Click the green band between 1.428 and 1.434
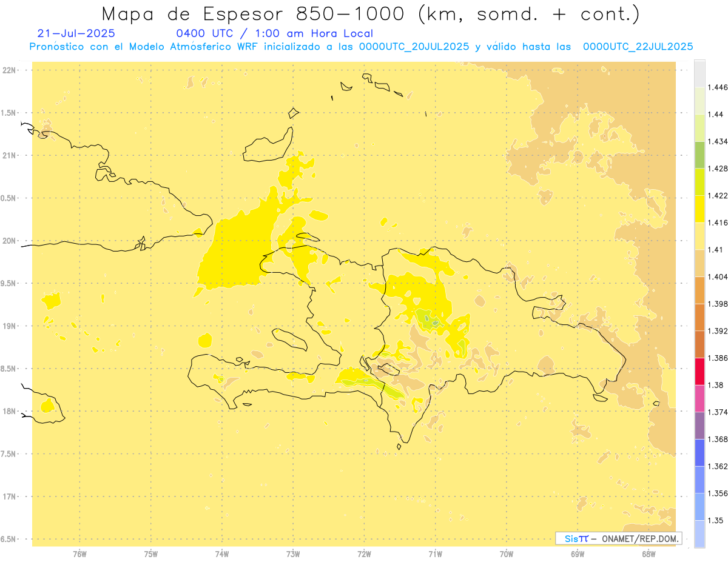The image size is (728, 562). (699, 155)
